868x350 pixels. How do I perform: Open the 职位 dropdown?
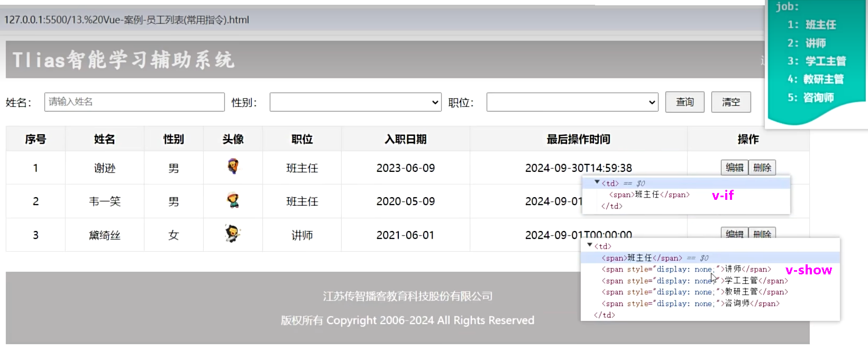tap(572, 102)
